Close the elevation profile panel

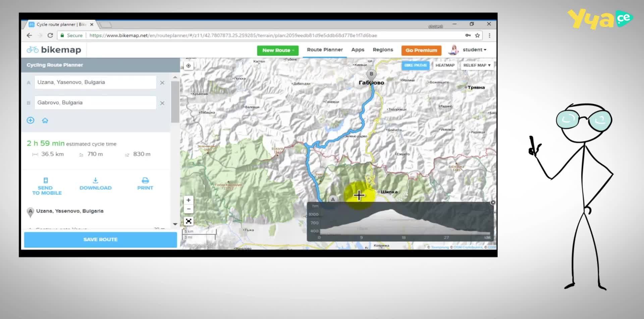(493, 202)
